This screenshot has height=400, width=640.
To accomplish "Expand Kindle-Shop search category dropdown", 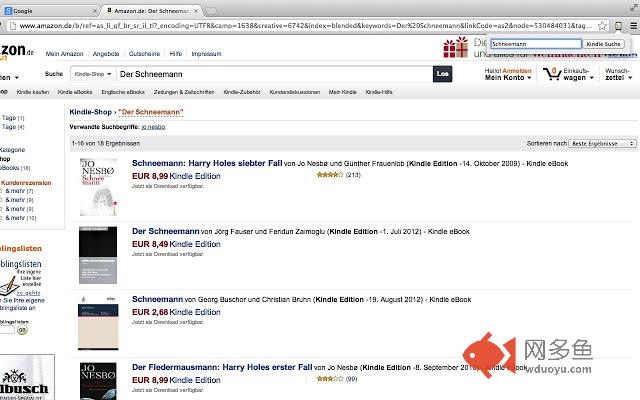I will pyautogui.click(x=93, y=74).
